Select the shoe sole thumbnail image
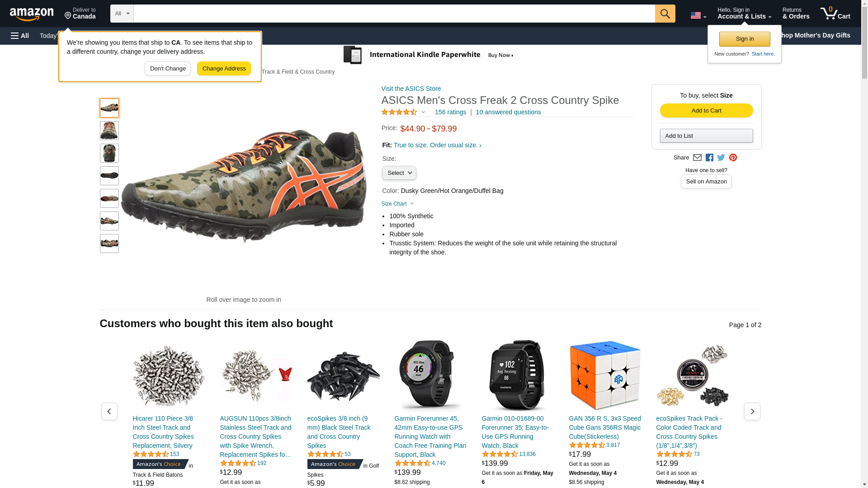Image resolution: width=868 pixels, height=488 pixels. click(109, 176)
